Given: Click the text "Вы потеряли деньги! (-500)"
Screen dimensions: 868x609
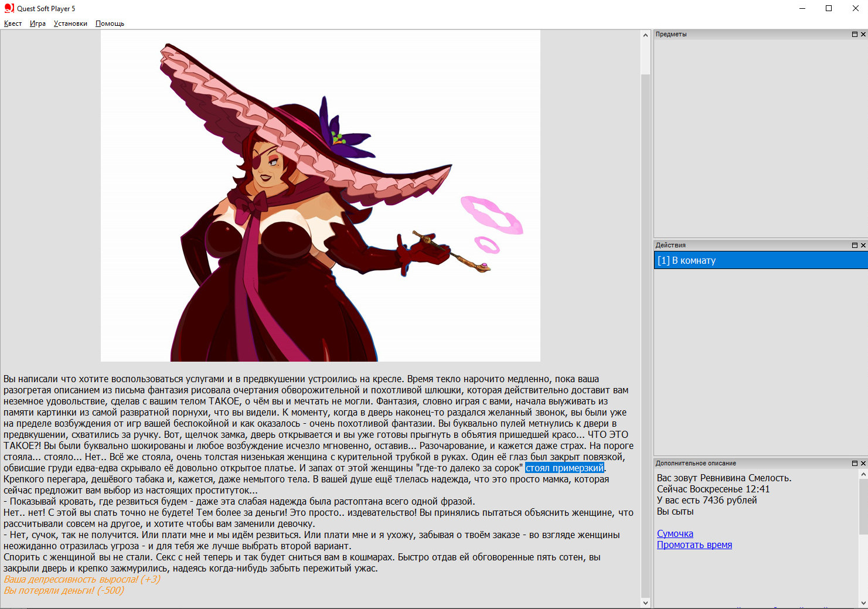Looking at the screenshot, I should click(64, 590).
